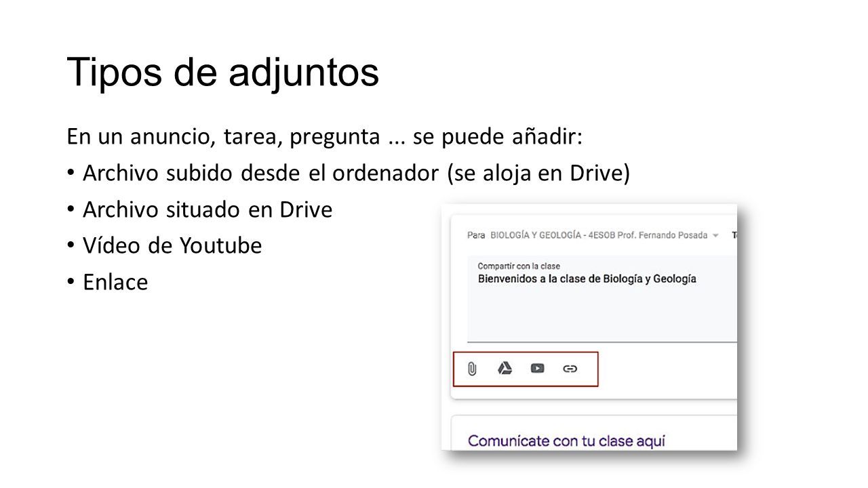
Task: Insert a link with the chain icon
Action: [x=570, y=369]
